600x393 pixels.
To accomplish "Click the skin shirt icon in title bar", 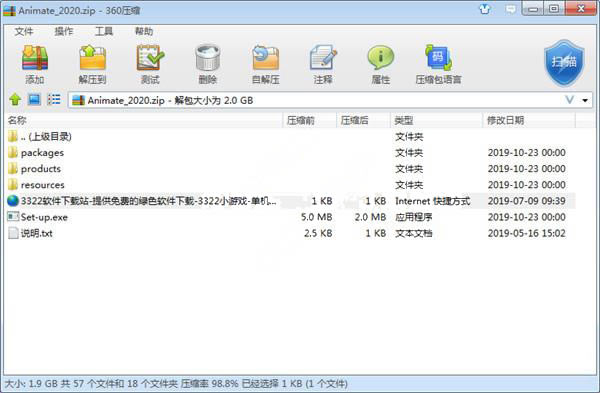I will [485, 9].
